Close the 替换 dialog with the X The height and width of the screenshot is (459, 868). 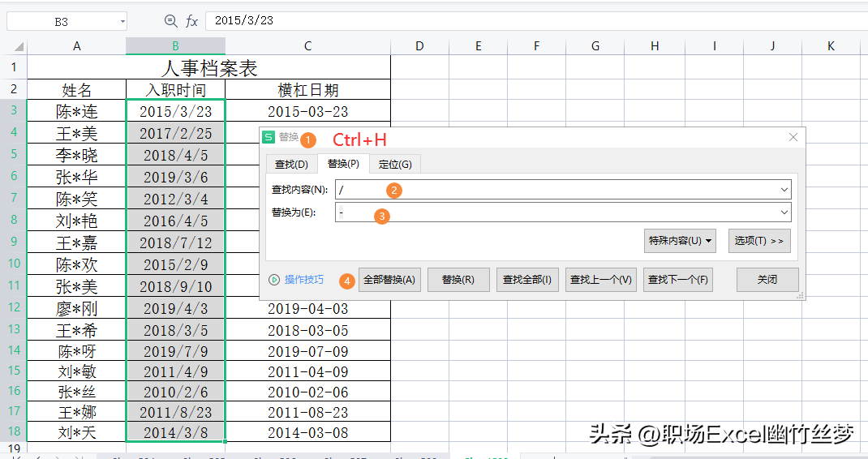coord(793,137)
